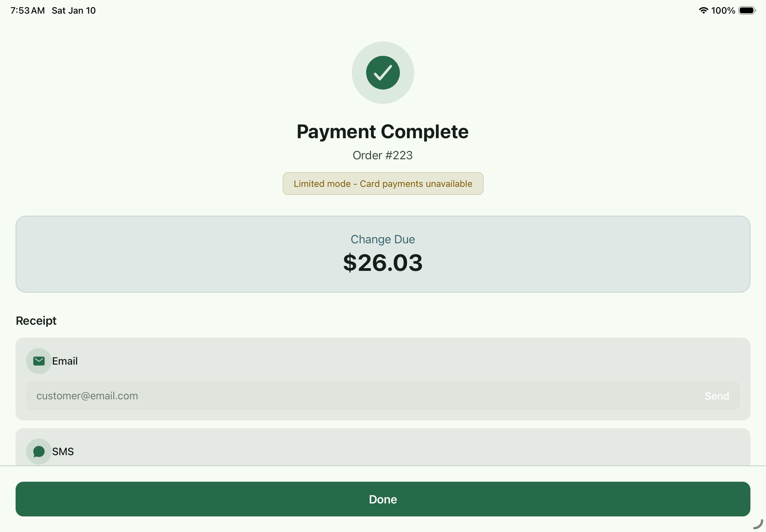Click the Send email receipt button
This screenshot has width=766, height=532.
click(x=716, y=396)
